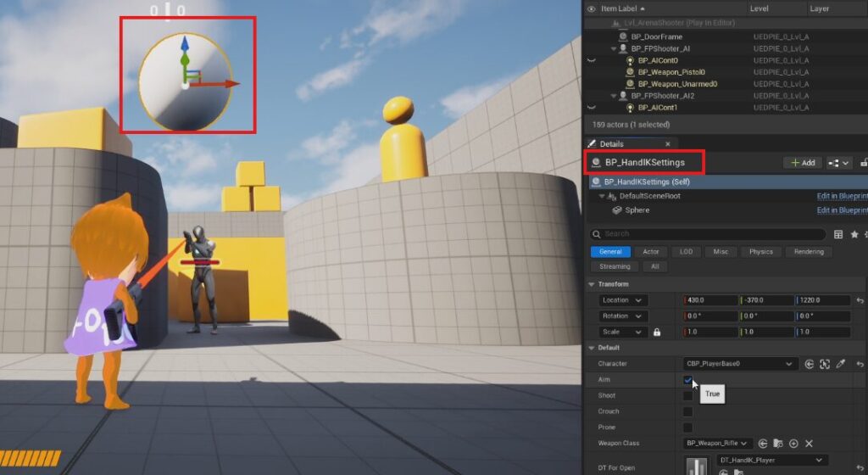Image resolution: width=868 pixels, height=475 pixels.
Task: Enable the Prone checkbox
Action: 688,427
